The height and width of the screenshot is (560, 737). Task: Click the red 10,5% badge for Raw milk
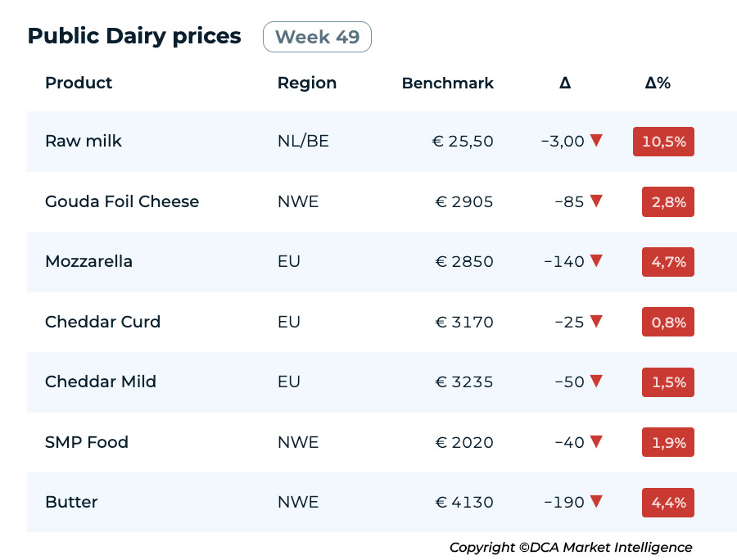pos(663,142)
